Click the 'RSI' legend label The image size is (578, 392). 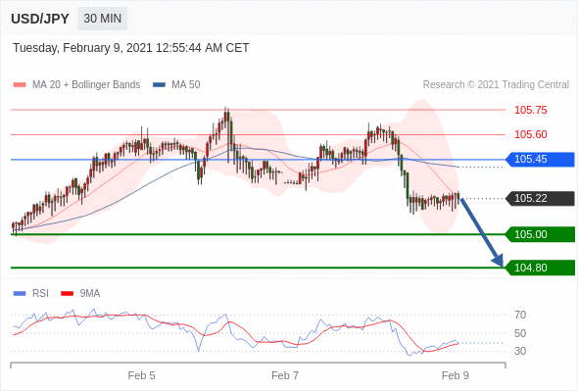[x=40, y=294]
